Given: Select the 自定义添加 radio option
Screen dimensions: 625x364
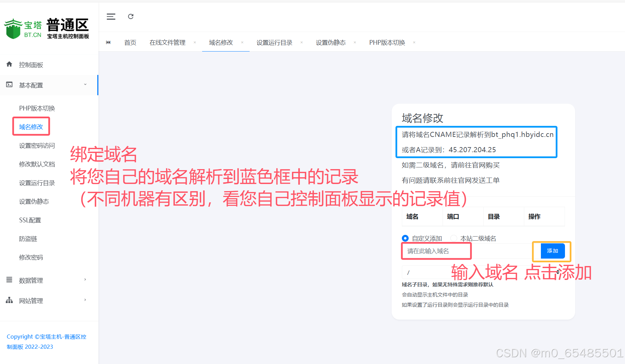Looking at the screenshot, I should click(x=405, y=238).
